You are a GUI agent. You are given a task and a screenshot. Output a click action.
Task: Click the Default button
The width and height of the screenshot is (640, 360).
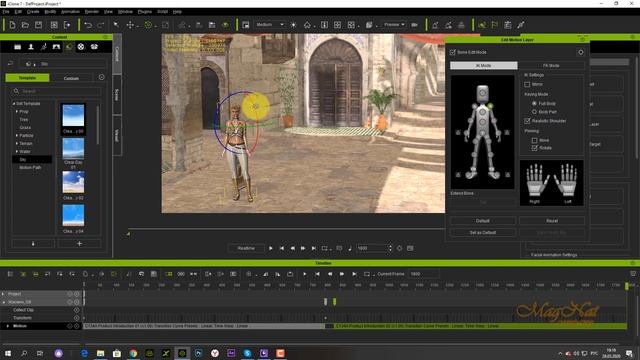point(482,221)
